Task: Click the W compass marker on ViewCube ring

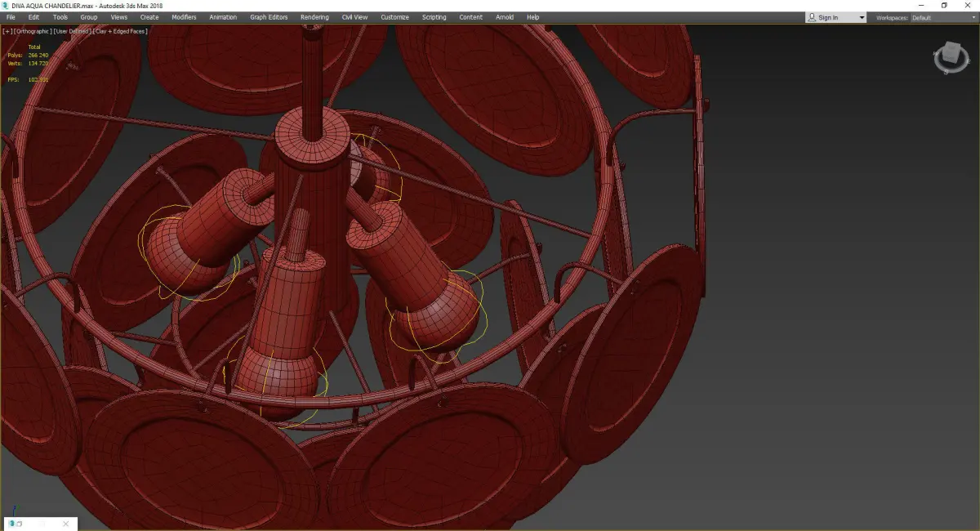Action: pyautogui.click(x=936, y=53)
